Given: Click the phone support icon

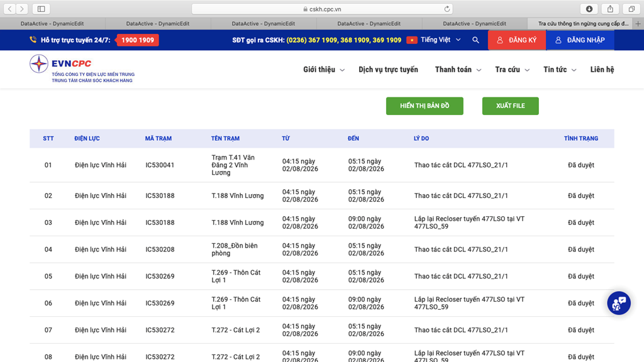Looking at the screenshot, I should tap(33, 40).
